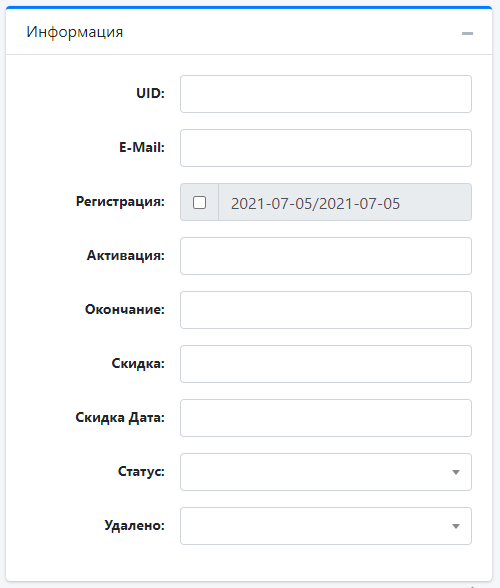
Task: Click the Статус label
Action: [141, 471]
